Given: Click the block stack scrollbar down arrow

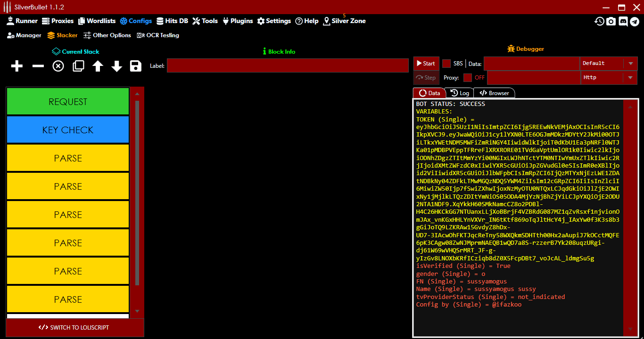Looking at the screenshot, I should (x=137, y=311).
